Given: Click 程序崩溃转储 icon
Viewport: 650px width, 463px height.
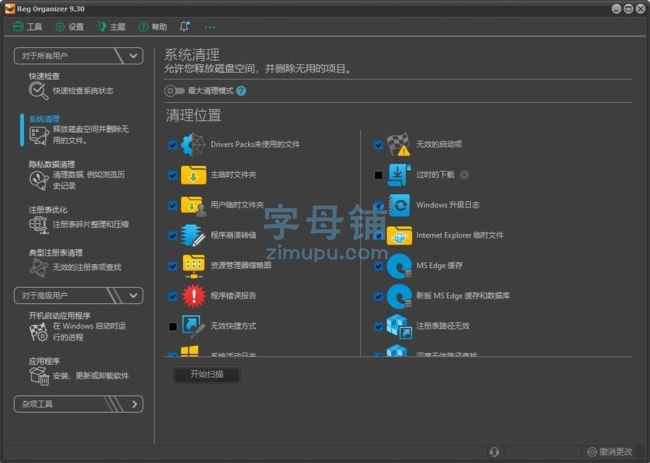Looking at the screenshot, I should [193, 235].
